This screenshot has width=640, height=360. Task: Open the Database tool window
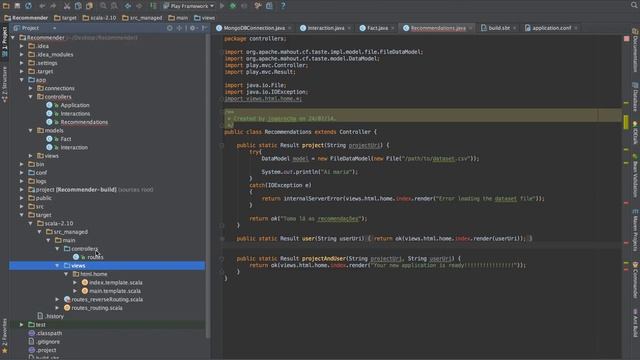coord(635,97)
